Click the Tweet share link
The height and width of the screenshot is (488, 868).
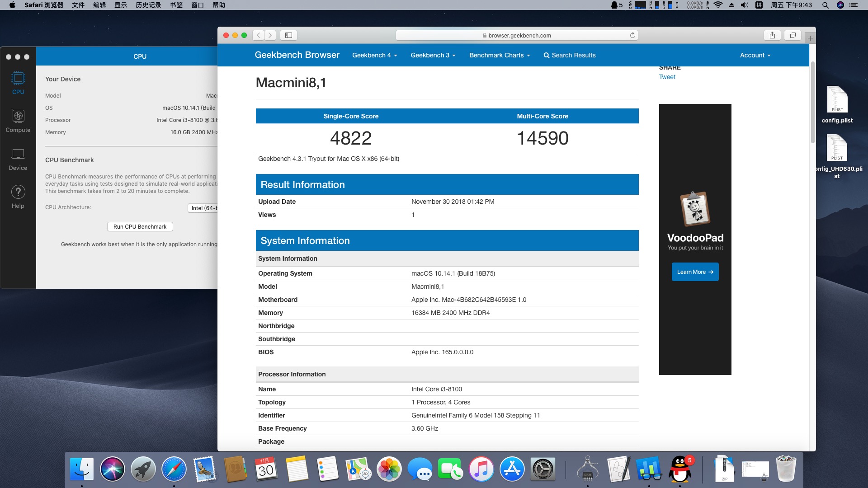(x=667, y=77)
